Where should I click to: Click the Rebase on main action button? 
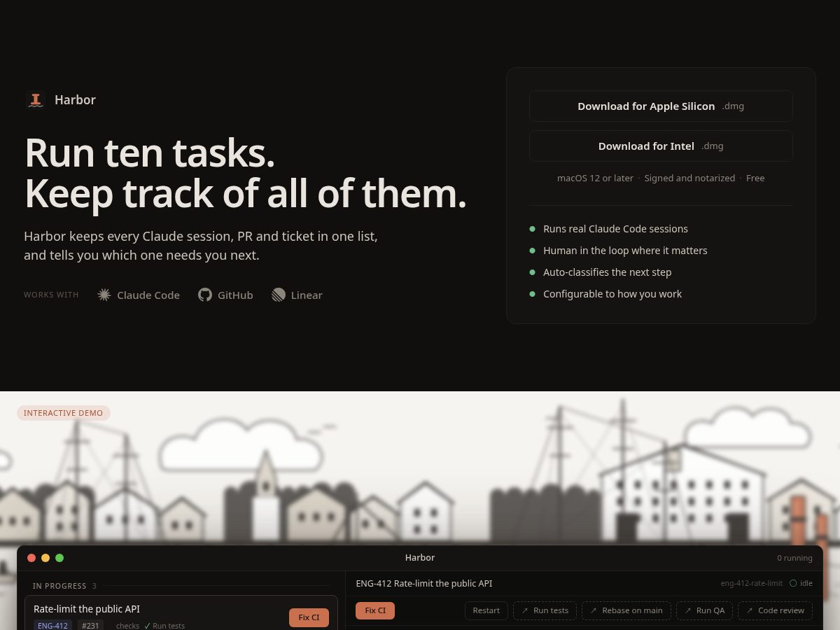[x=626, y=610]
